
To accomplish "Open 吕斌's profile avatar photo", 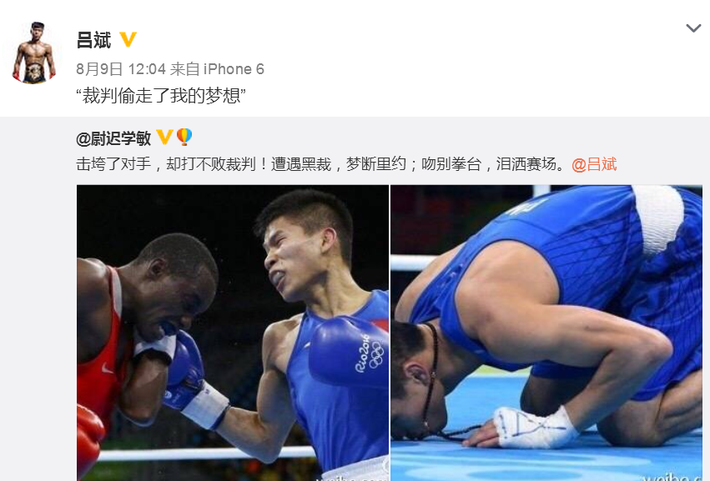I will (34, 53).
